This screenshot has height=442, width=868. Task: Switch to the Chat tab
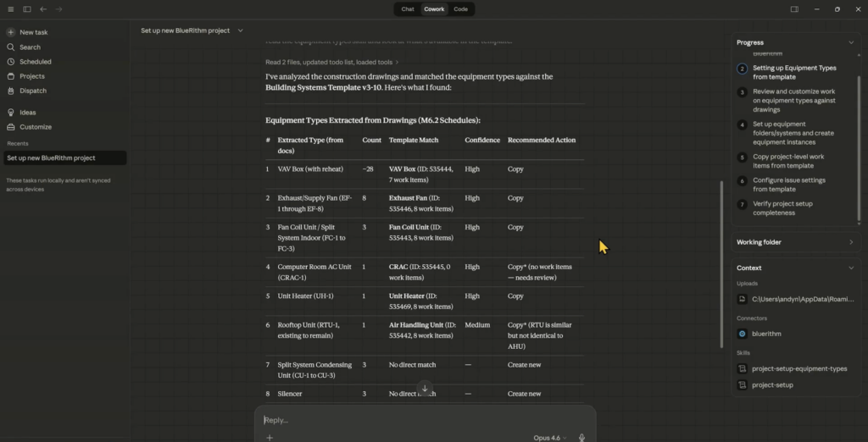(408, 9)
